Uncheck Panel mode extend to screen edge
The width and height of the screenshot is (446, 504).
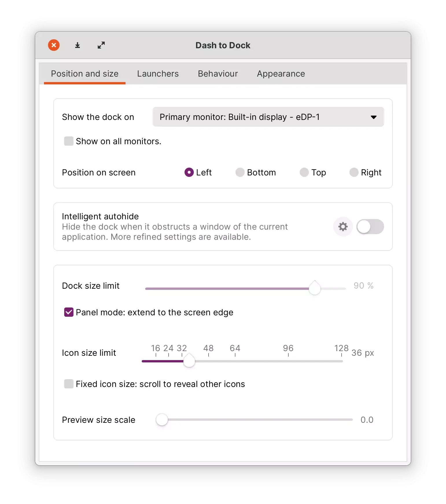(x=69, y=312)
